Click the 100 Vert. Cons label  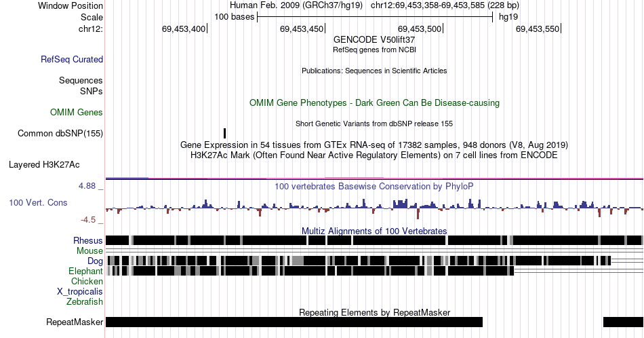click(x=38, y=202)
